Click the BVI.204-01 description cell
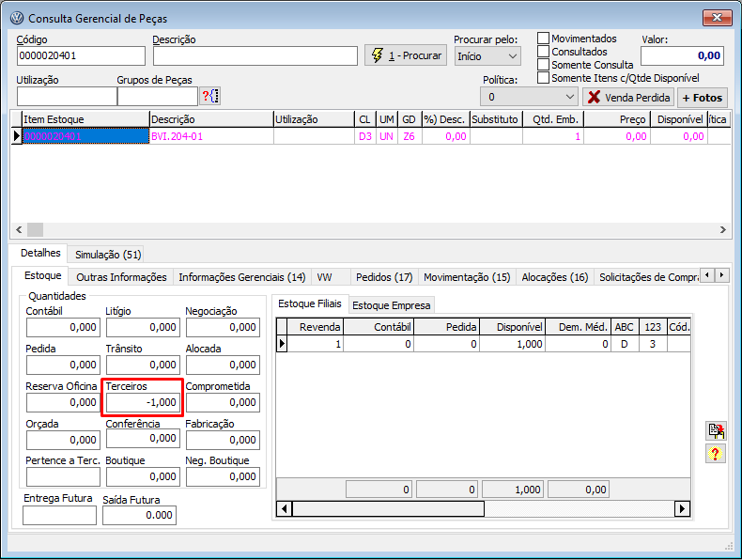The image size is (742, 560). pos(211,136)
